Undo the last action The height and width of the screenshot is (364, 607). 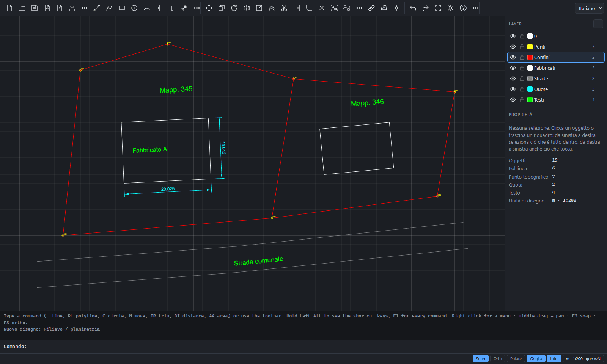413,8
